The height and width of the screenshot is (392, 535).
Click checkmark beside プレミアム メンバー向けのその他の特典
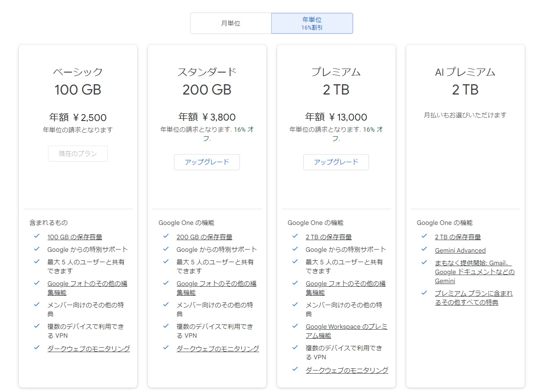295,304
